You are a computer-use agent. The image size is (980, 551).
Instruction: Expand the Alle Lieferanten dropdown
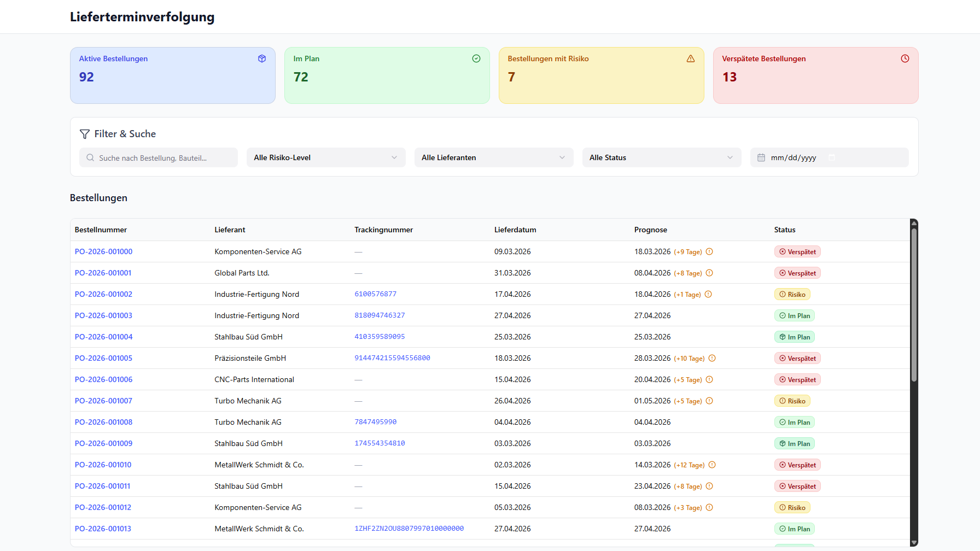tap(494, 157)
